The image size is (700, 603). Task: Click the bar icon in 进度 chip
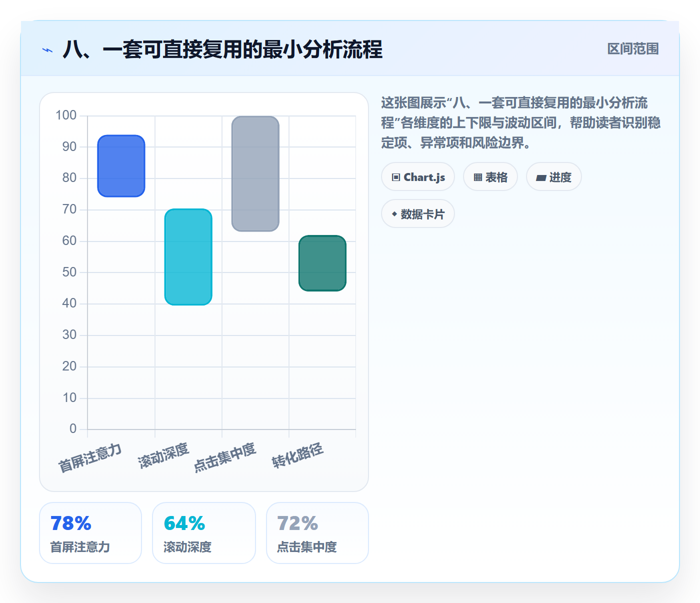point(541,177)
